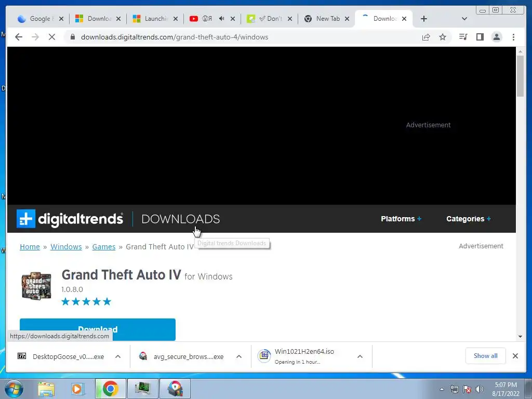Expand options for DesktopGoose download
The height and width of the screenshot is (399, 532).
coord(118,356)
